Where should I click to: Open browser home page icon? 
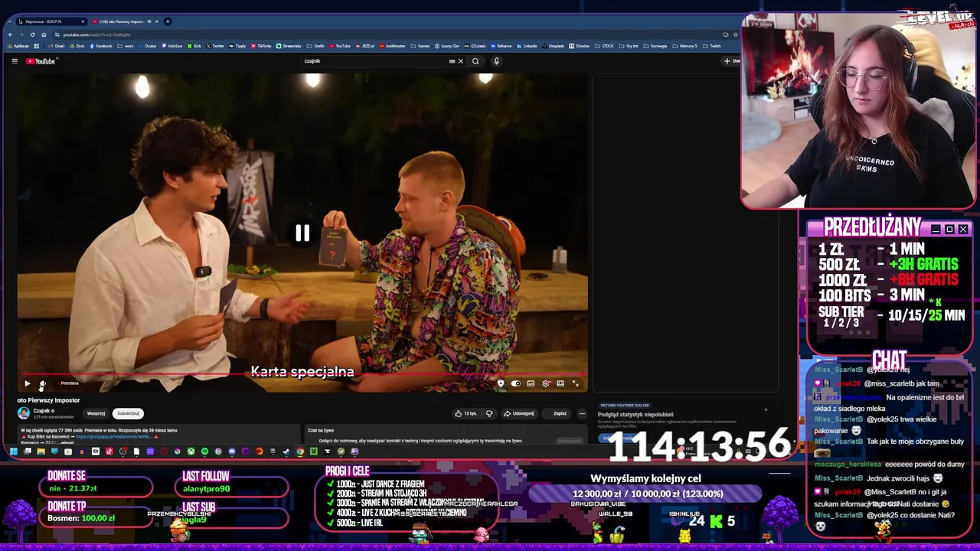44,34
